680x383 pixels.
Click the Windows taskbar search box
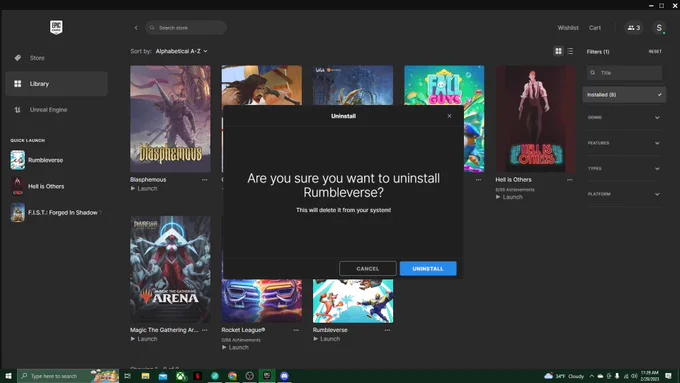point(68,376)
